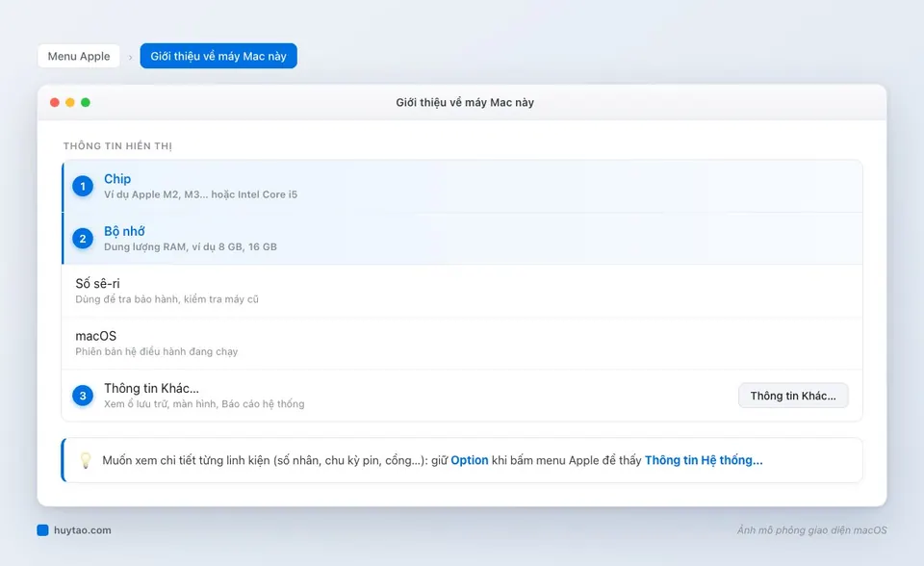Click the Số sê-ri row title
This screenshot has height=566, width=924.
click(97, 284)
